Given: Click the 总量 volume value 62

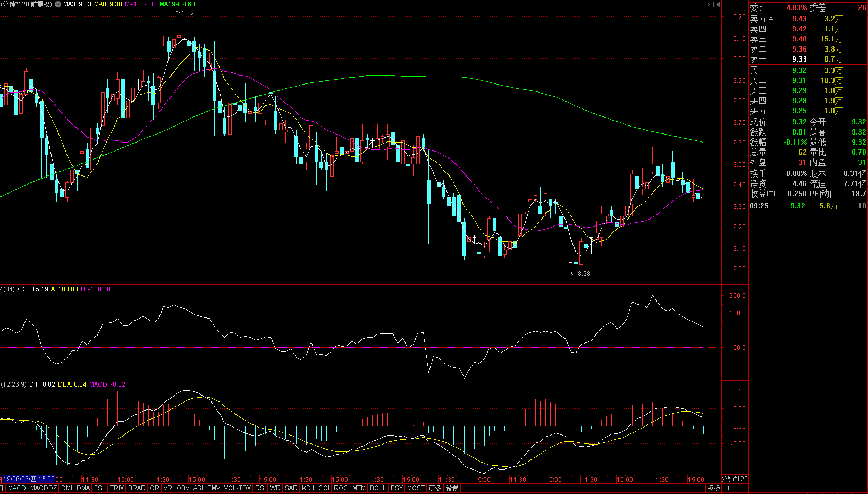Looking at the screenshot, I should pyautogui.click(x=803, y=153).
